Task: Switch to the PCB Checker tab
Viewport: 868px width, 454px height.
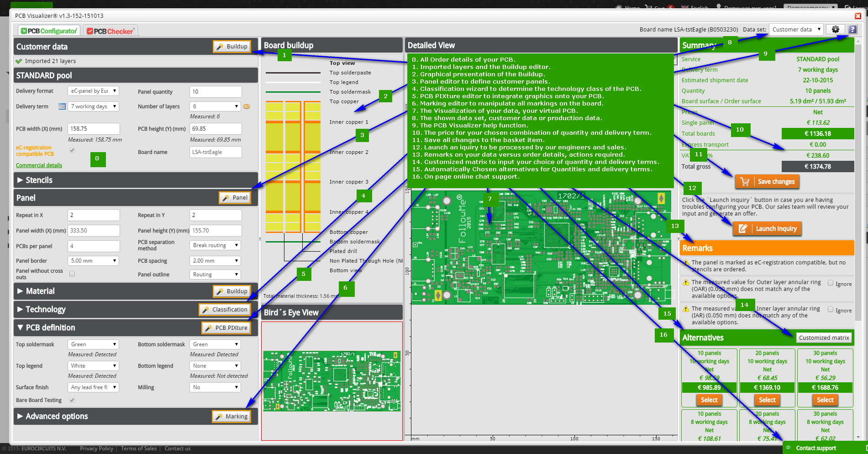Action: (x=110, y=30)
